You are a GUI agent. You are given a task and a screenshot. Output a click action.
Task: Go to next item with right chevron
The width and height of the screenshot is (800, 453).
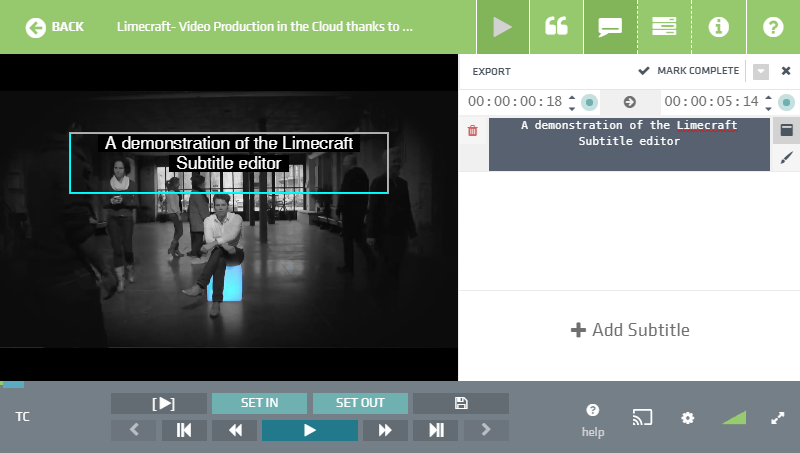pyautogui.click(x=486, y=430)
